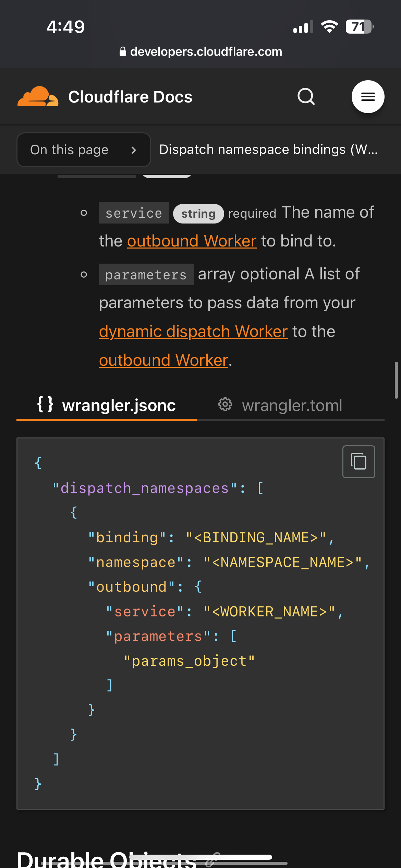Click the outbound Worker link ending the parameters description
Viewport: 401px width, 868px height.
[163, 360]
